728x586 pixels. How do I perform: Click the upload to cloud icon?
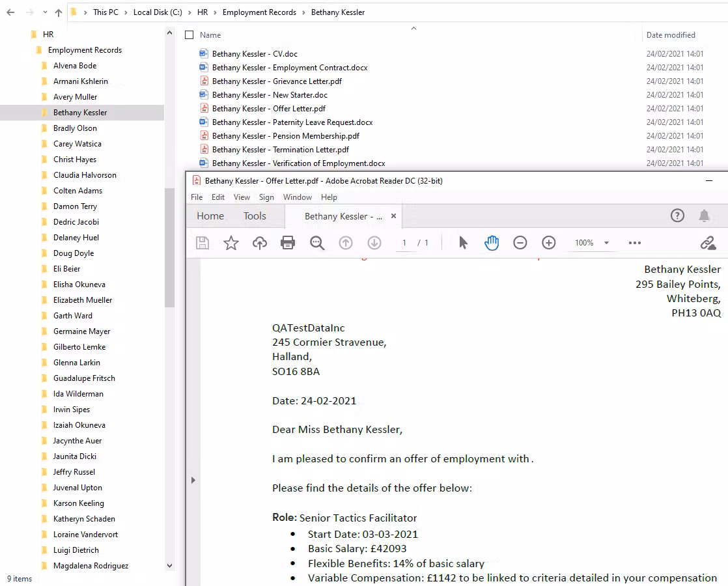click(260, 243)
